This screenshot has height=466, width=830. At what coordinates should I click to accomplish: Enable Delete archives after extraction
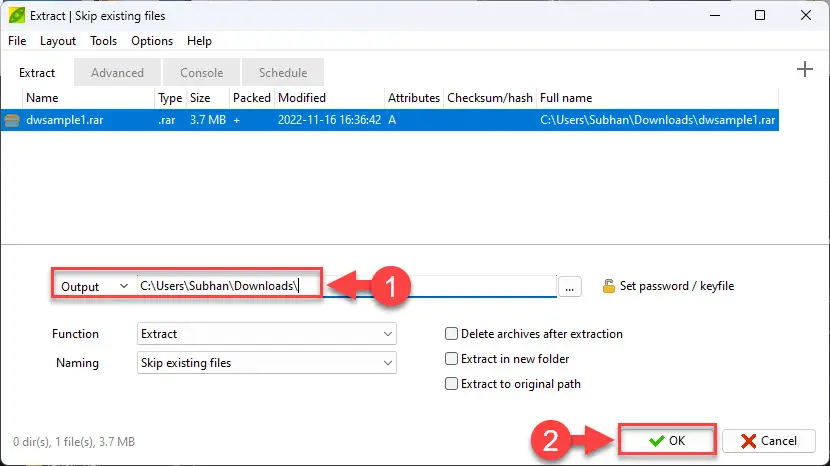[x=451, y=334]
